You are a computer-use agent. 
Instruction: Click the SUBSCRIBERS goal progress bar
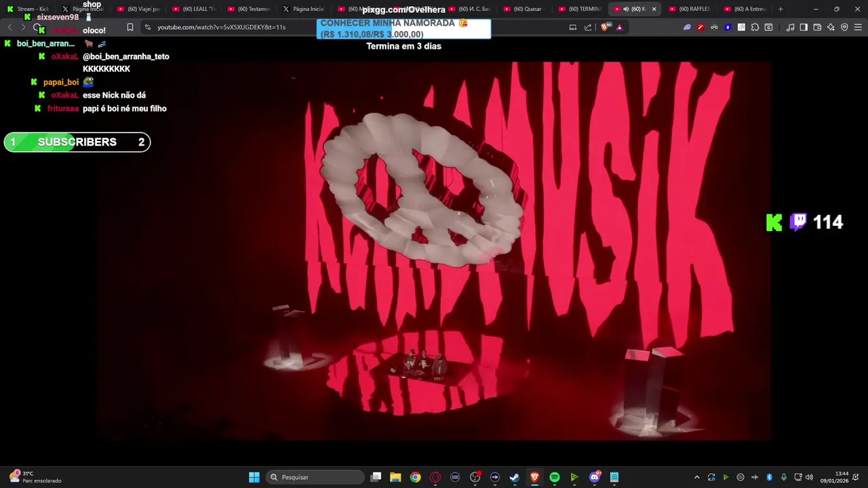77,142
